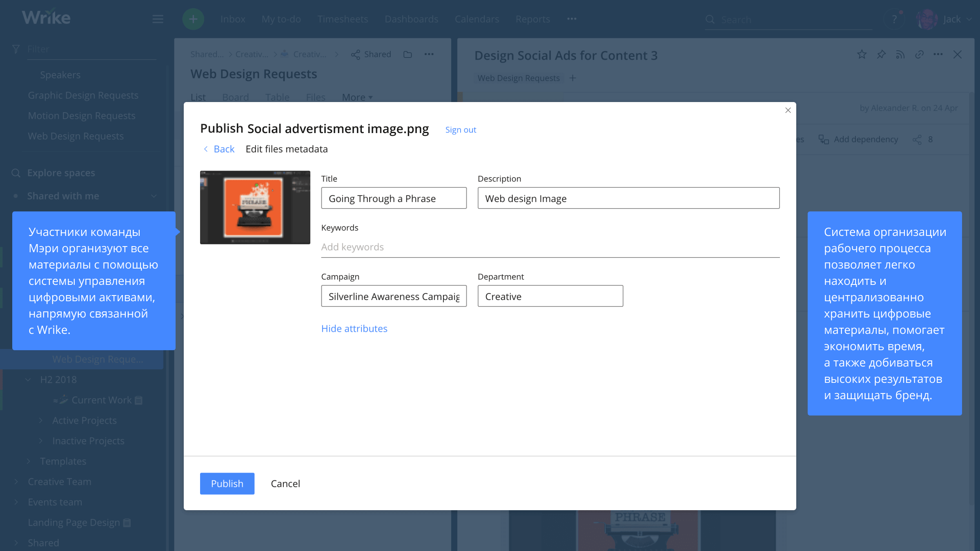
Task: Open the top navigation more ellipsis
Action: tap(572, 19)
